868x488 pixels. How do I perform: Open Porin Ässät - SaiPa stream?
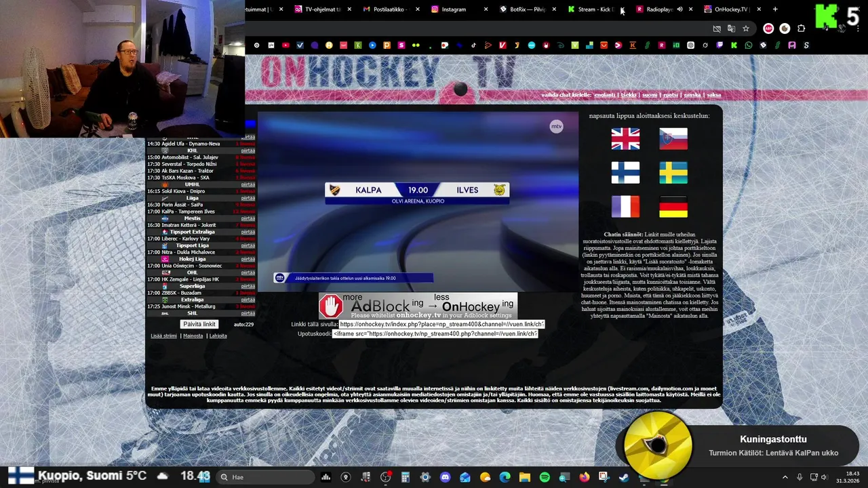click(x=182, y=205)
